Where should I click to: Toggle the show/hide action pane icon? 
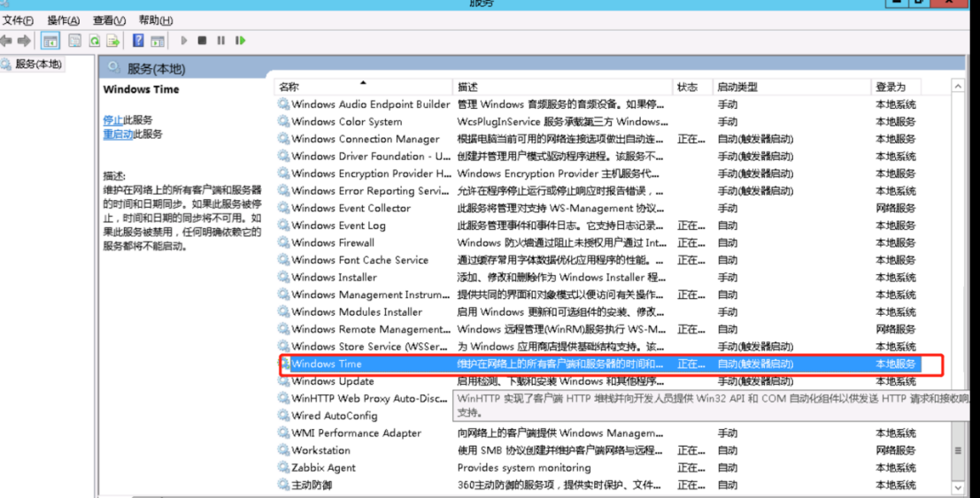(x=158, y=42)
